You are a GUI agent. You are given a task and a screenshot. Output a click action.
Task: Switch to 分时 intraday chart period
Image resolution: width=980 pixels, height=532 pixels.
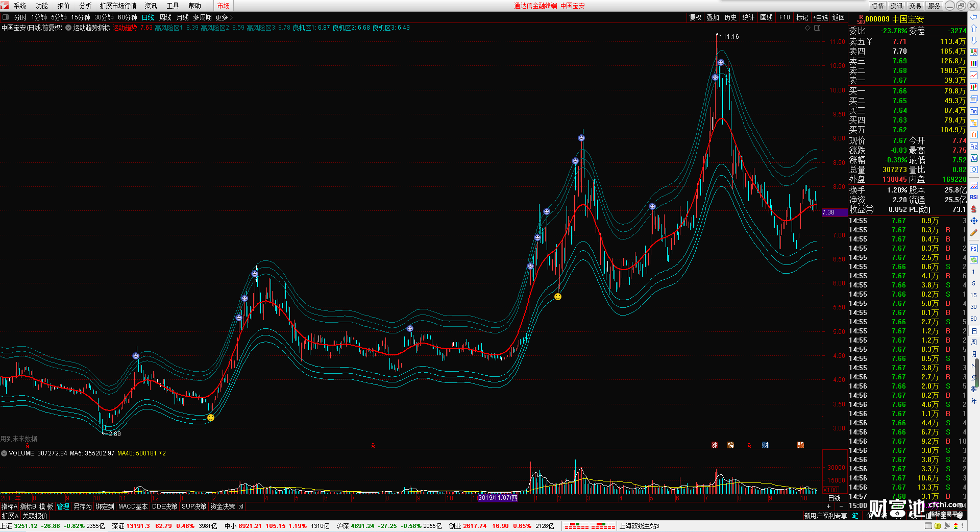(x=20, y=17)
